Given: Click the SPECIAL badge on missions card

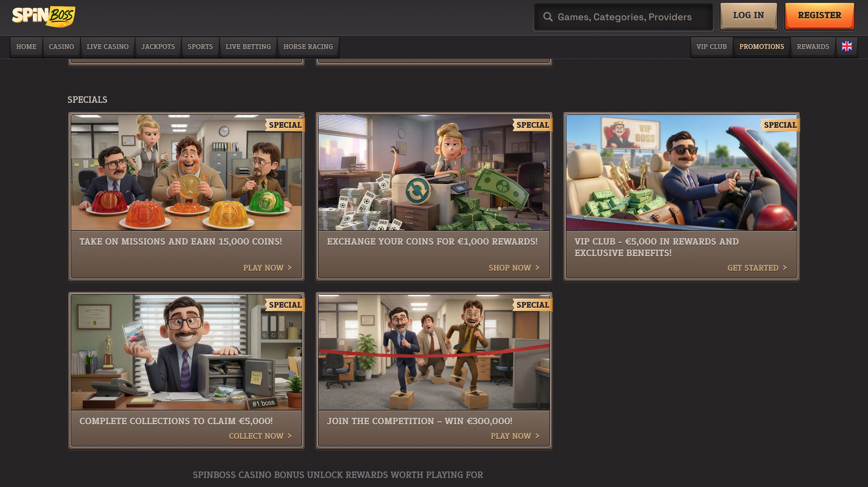Looking at the screenshot, I should click(285, 125).
